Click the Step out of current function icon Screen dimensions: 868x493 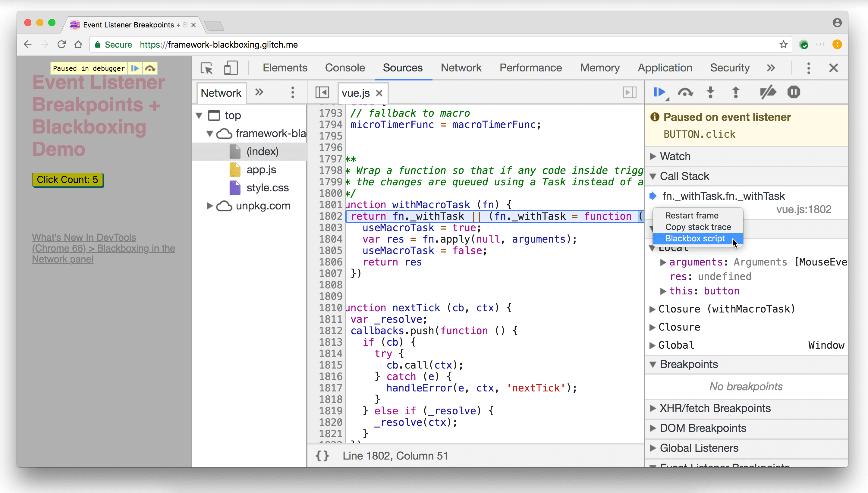point(736,93)
